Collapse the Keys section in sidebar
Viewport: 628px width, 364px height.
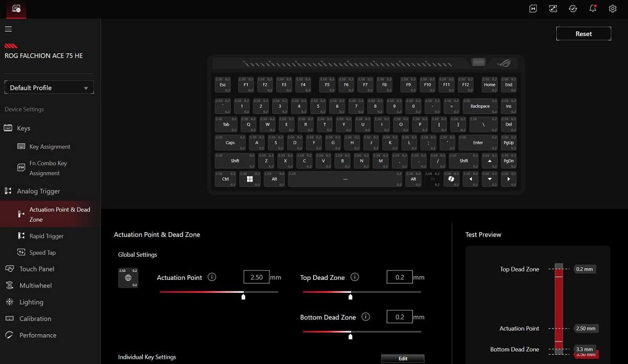24,128
